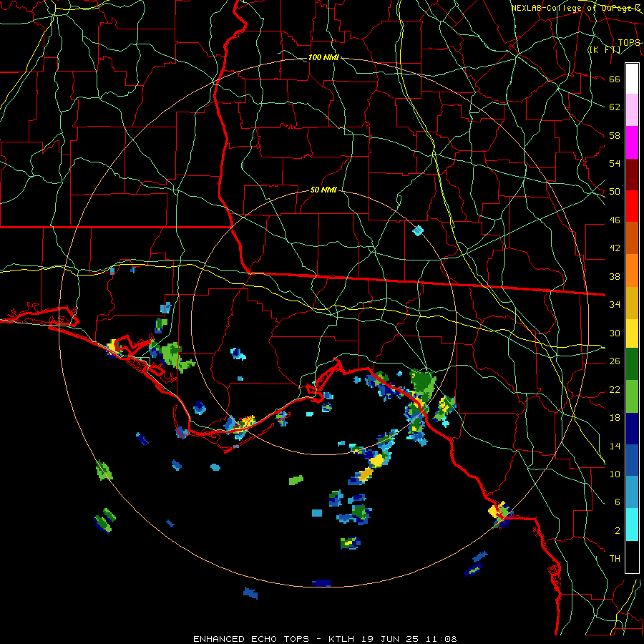Click legend value 38
The height and width of the screenshot is (644, 644).
(x=615, y=276)
